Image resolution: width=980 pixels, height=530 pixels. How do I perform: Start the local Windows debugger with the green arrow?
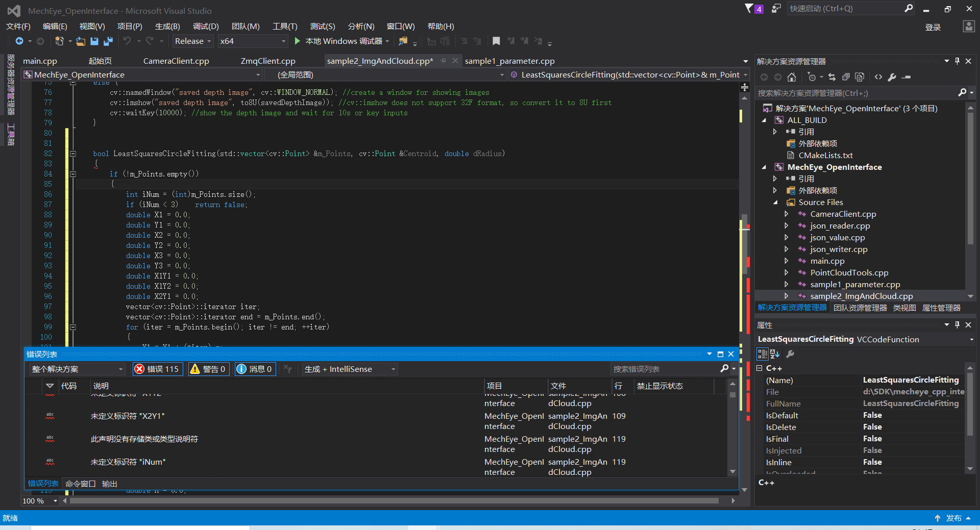pos(297,41)
